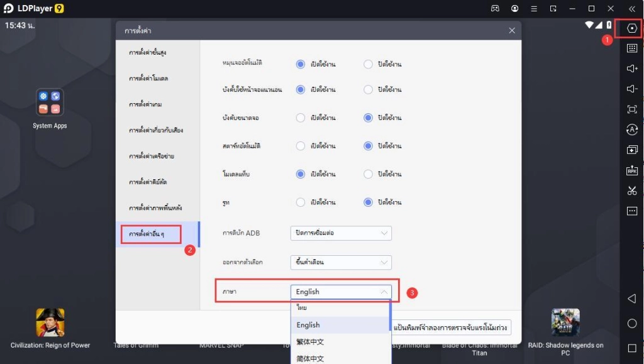Open the keyboard mapping icon in right sidebar
The image size is (644, 364).
pos(632,48)
